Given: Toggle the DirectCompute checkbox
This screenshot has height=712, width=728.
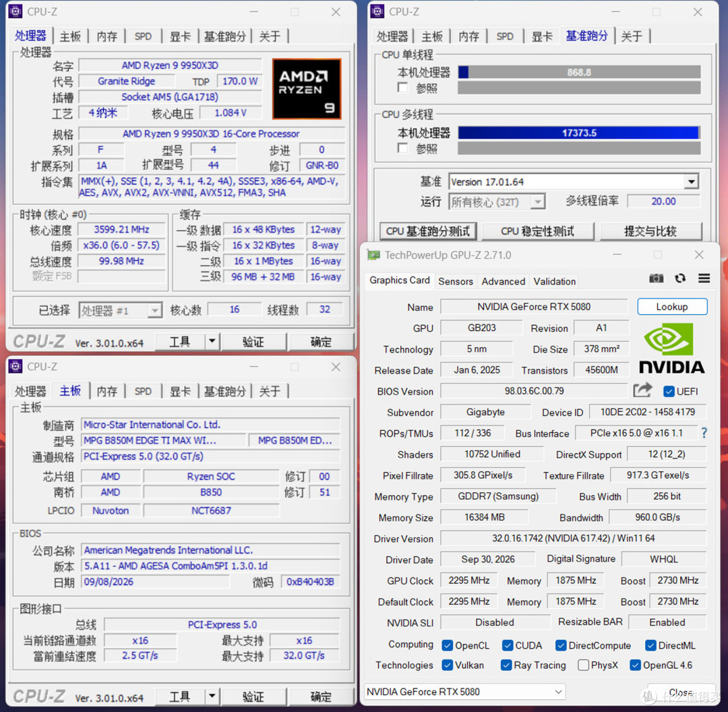Looking at the screenshot, I should [x=561, y=645].
